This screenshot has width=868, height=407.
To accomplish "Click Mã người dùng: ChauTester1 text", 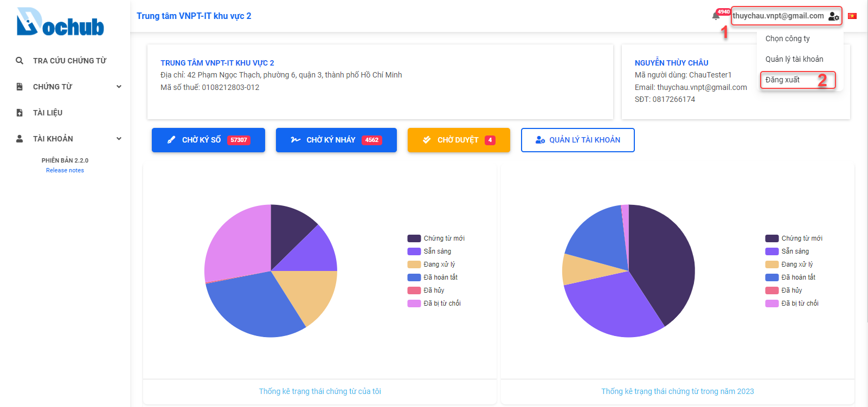I will click(x=683, y=75).
